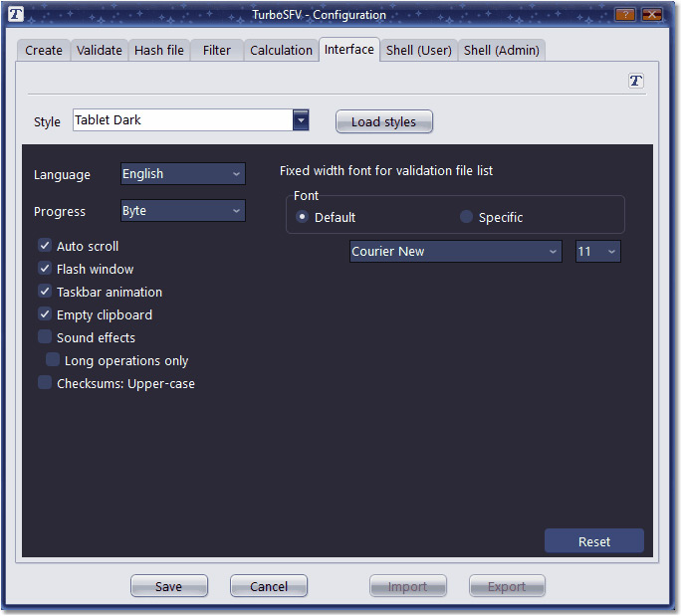
Task: Click the Font group label
Action: click(x=307, y=195)
